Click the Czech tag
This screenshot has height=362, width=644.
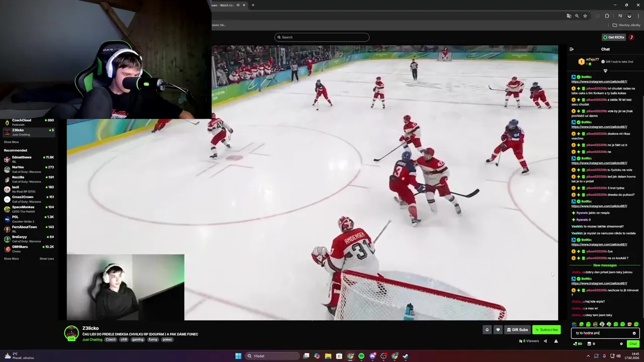(x=110, y=339)
